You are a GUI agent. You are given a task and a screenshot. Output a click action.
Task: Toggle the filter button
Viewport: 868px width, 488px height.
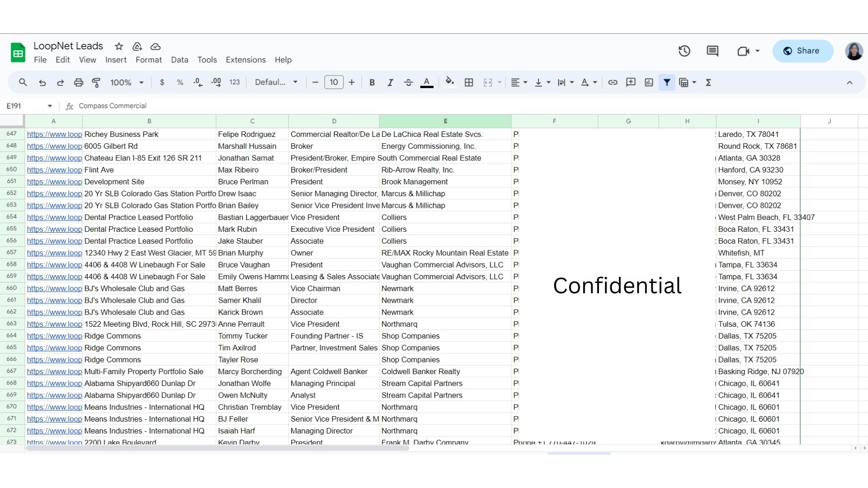(667, 82)
